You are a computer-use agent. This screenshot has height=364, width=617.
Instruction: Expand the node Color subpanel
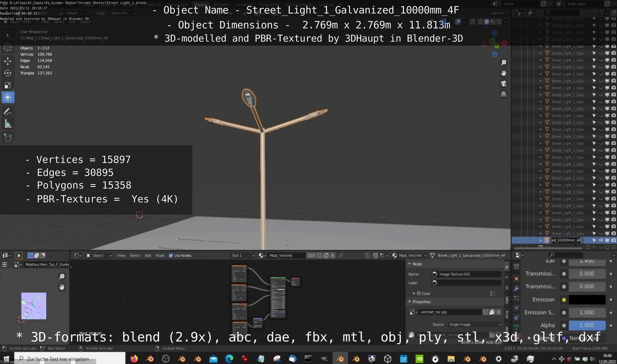coord(414,293)
